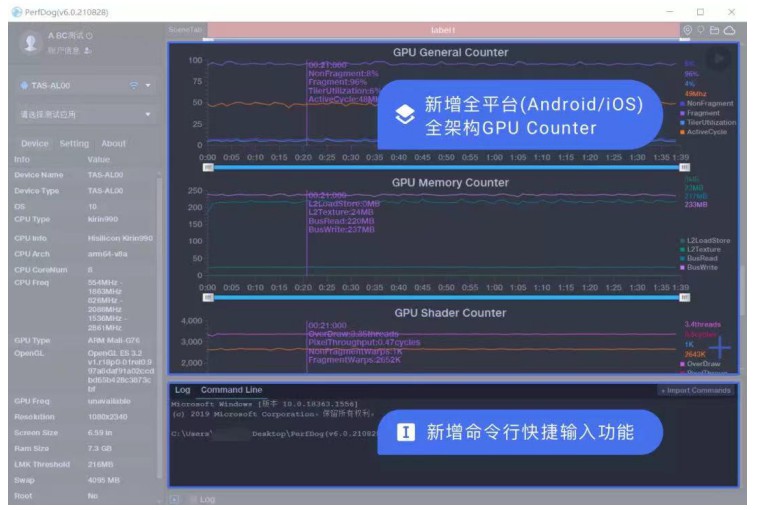Click the account info icon under username
The image size is (762, 510).
tap(87, 51)
